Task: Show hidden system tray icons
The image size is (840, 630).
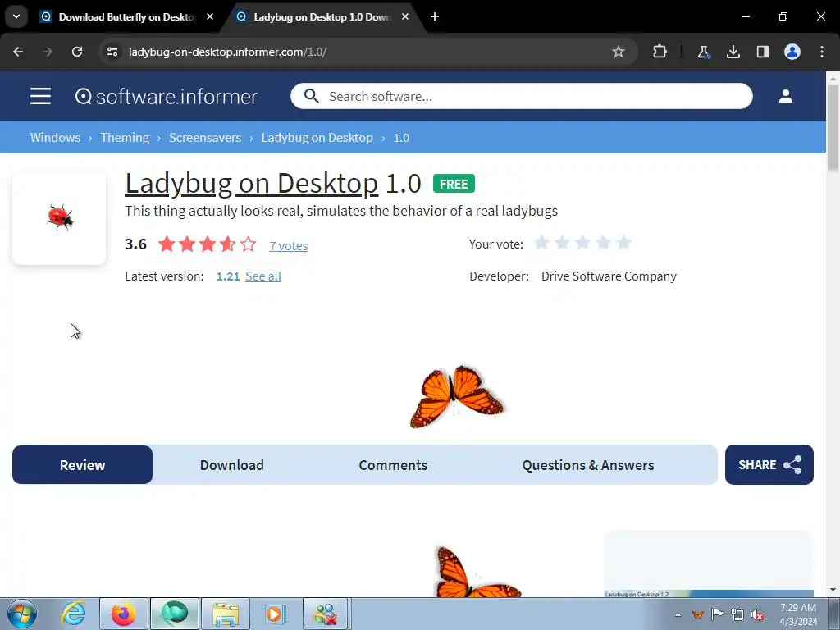Action: [x=678, y=615]
